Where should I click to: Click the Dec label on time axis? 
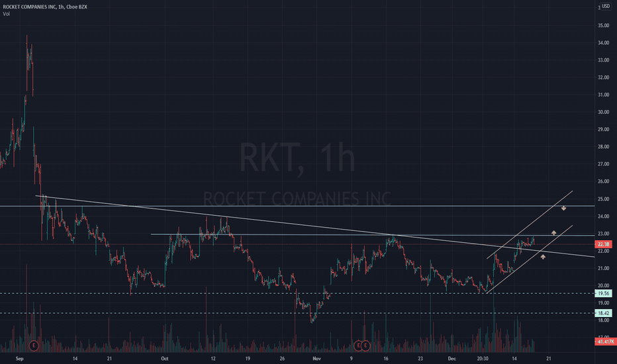[x=451, y=359]
